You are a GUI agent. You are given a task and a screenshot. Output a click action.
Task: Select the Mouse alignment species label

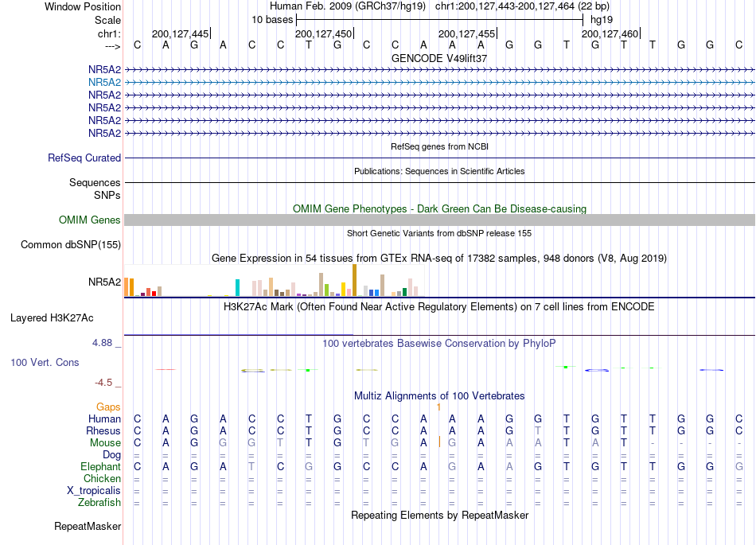pyautogui.click(x=105, y=443)
